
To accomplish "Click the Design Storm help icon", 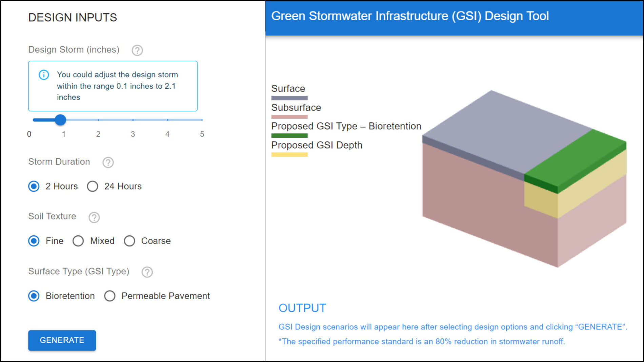I will tap(137, 50).
